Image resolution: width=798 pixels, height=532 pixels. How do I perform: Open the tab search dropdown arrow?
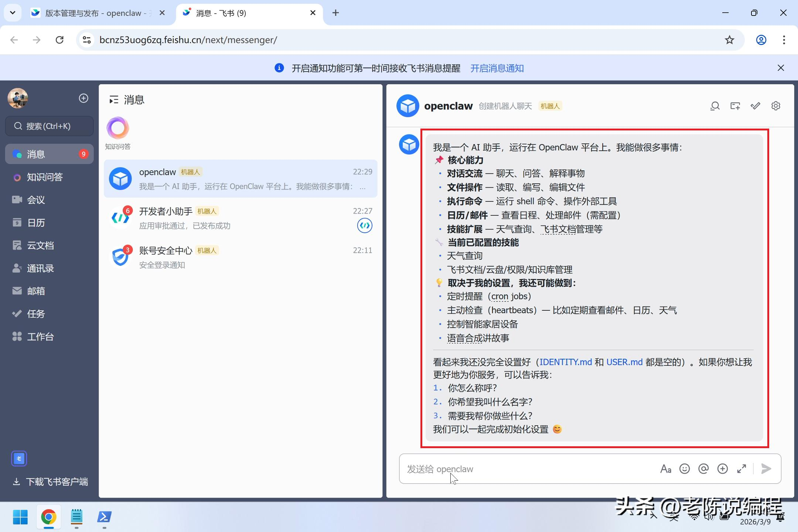[x=13, y=13]
